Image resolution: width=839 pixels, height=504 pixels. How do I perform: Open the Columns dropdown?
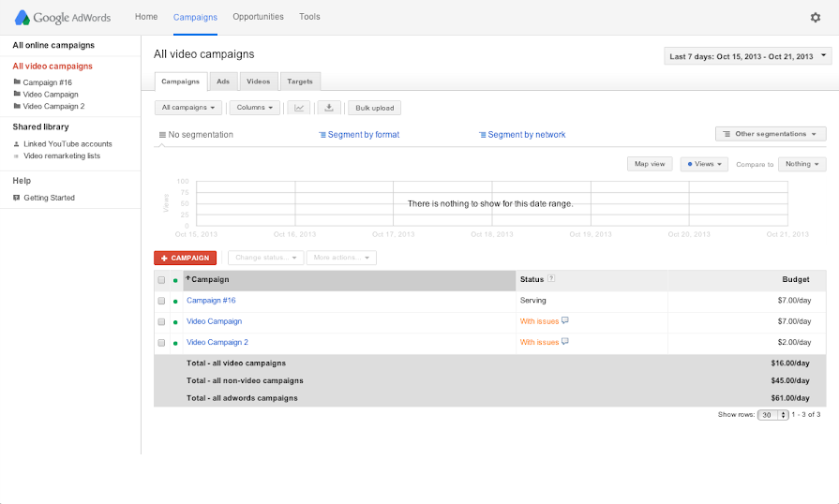[x=254, y=108]
